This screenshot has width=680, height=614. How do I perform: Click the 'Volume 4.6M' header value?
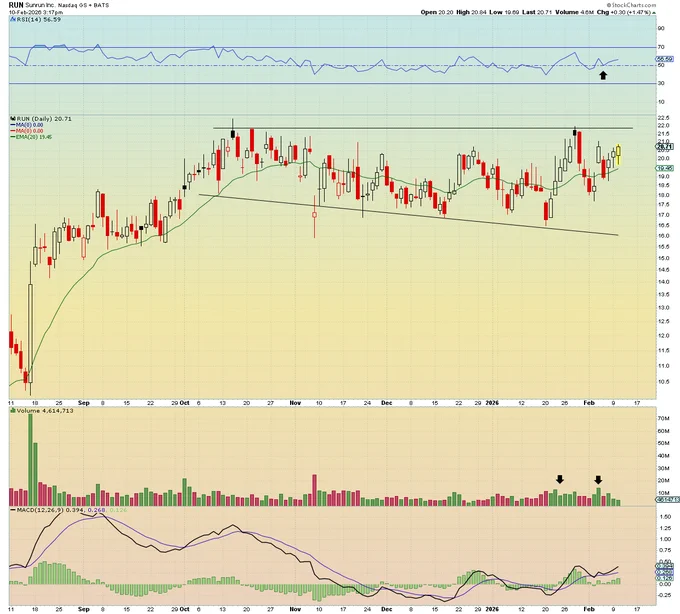(x=574, y=12)
